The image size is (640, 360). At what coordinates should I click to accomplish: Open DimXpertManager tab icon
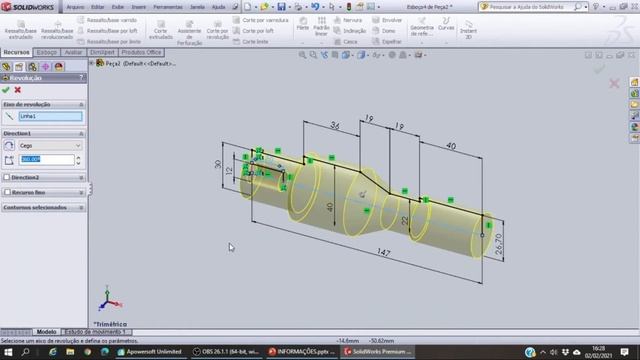coord(45,67)
